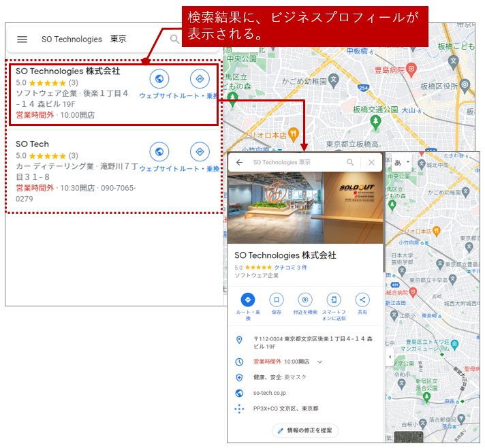
Task: Send to smartphone using スマートフォンに送信 icon
Action: pyautogui.click(x=333, y=300)
